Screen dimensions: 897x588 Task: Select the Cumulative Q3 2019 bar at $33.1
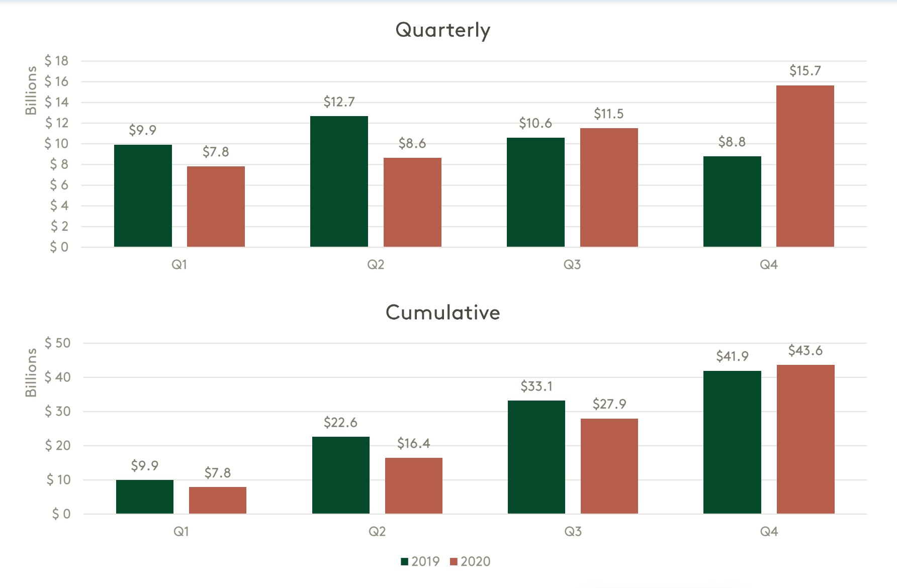(536, 457)
